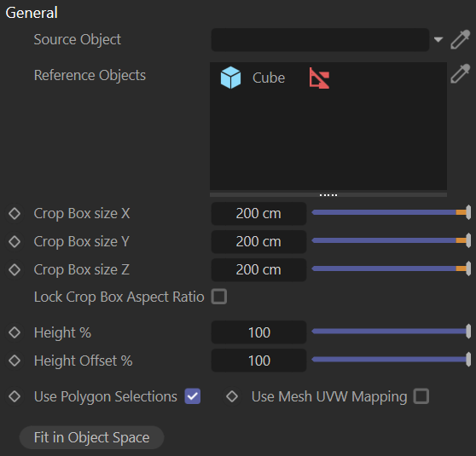476x456 pixels.
Task: Toggle keyframe diamond for Crop Box size X
Action: click(x=15, y=214)
